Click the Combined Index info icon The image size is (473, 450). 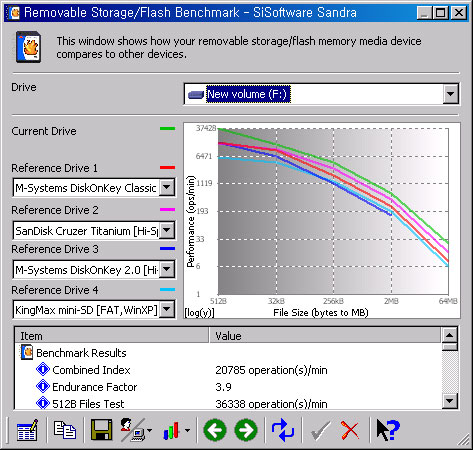tap(43, 369)
